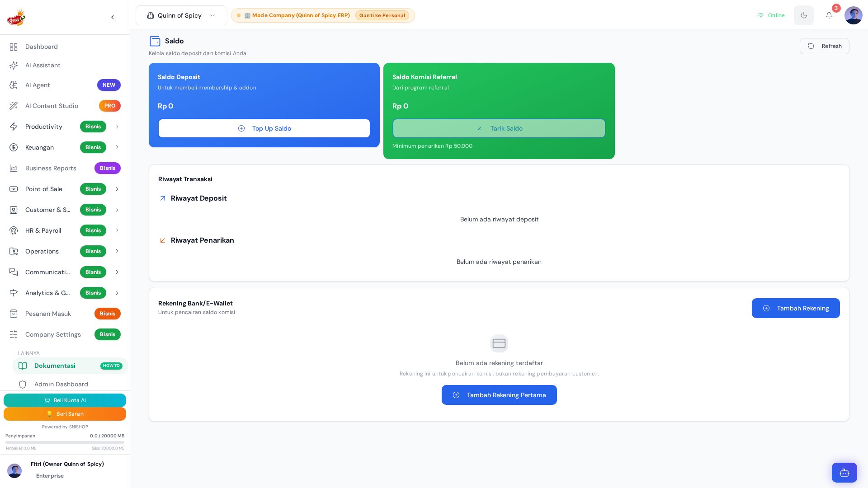The image size is (868, 488).
Task: Open notifications bell with 3 badge
Action: [x=829, y=15]
